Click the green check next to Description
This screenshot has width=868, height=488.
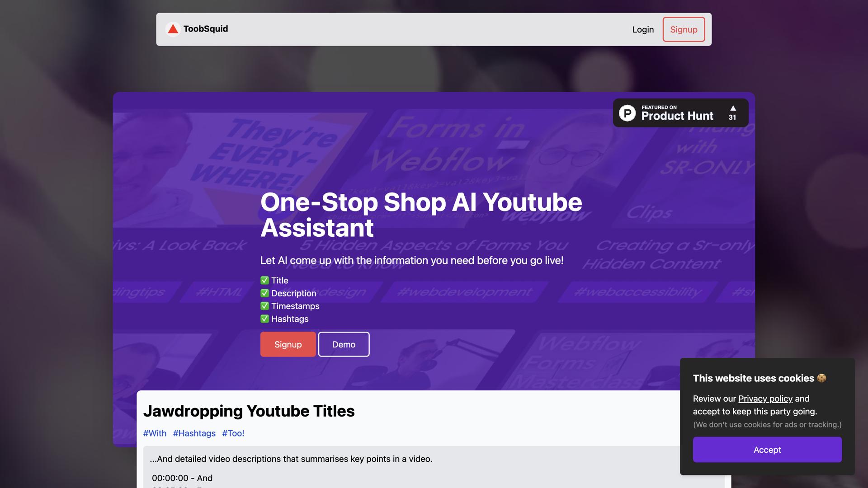pyautogui.click(x=264, y=293)
